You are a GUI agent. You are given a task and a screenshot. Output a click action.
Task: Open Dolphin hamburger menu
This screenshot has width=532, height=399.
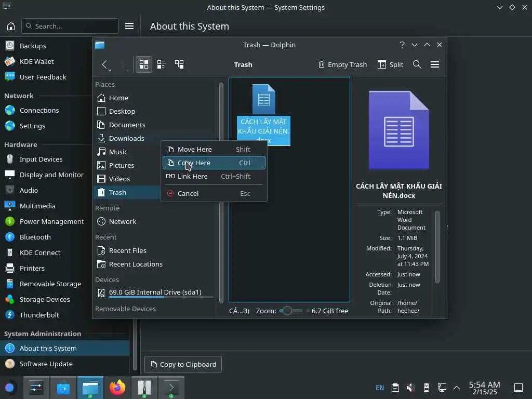point(435,64)
